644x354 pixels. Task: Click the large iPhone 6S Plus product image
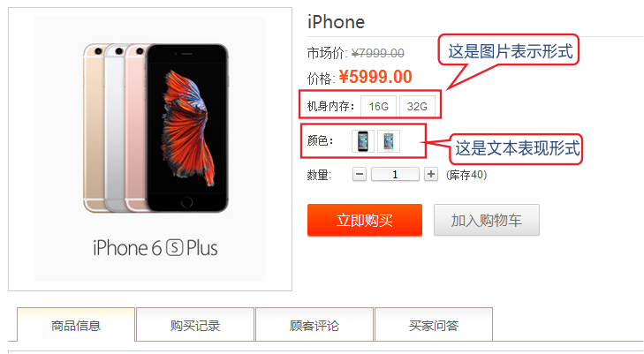150,149
